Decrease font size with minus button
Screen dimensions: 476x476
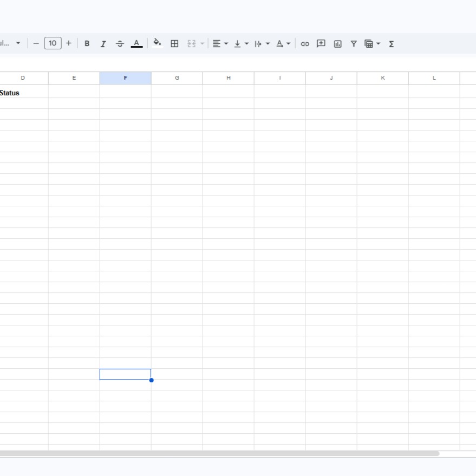36,43
